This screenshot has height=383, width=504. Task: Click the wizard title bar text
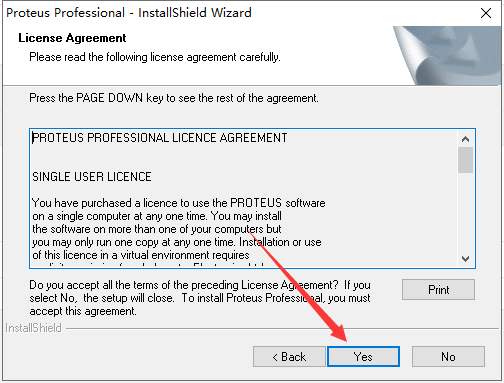[129, 13]
